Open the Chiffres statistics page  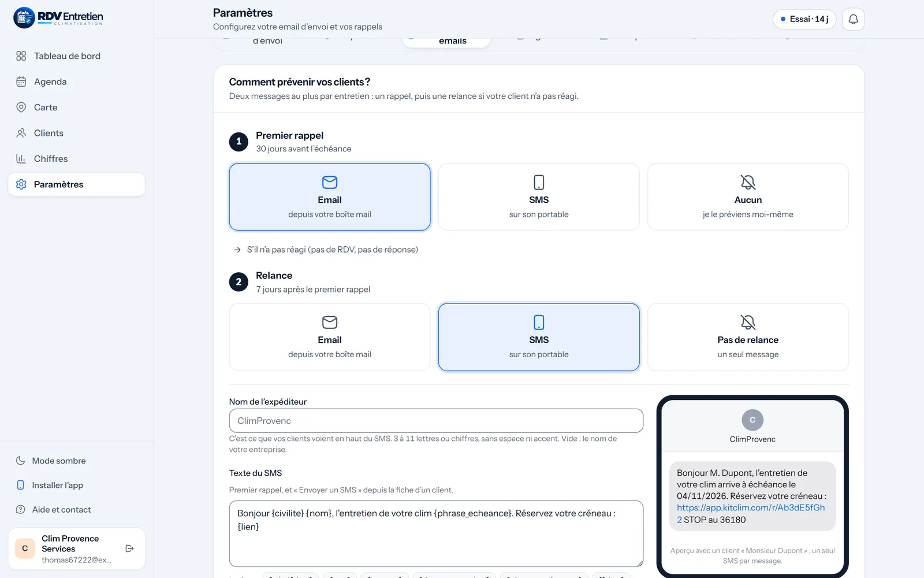(76, 158)
